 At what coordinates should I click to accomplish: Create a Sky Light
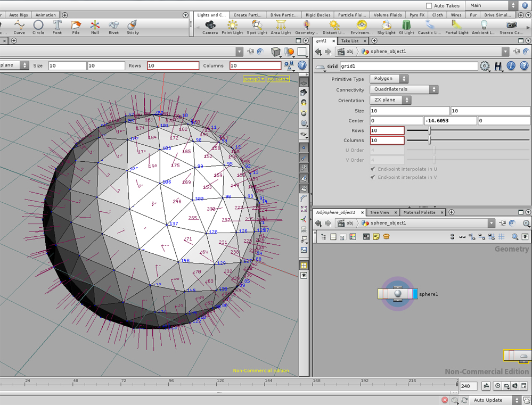[x=386, y=28]
